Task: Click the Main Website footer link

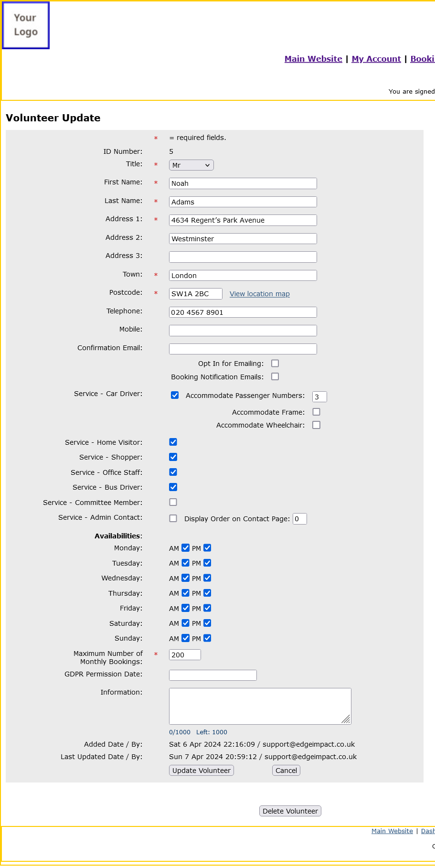Action: [392, 831]
